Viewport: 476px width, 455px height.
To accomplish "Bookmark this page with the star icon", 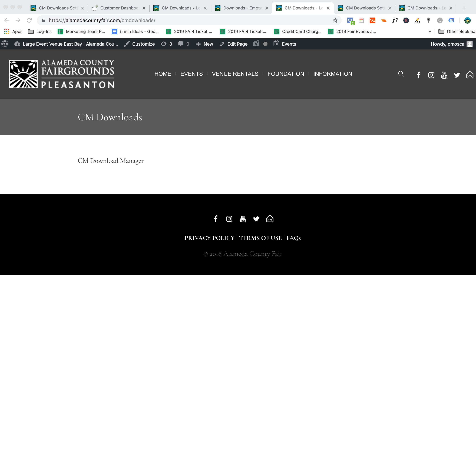I will tap(335, 20).
